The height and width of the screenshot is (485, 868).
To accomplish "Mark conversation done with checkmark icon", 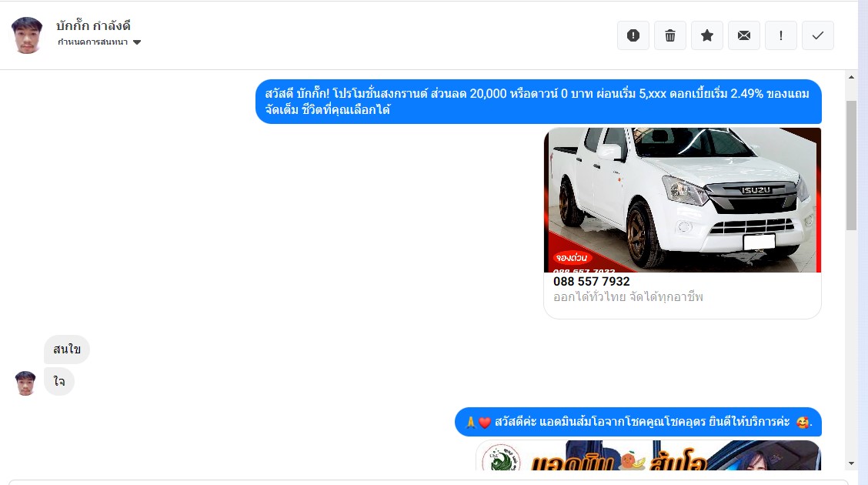I will 818,35.
